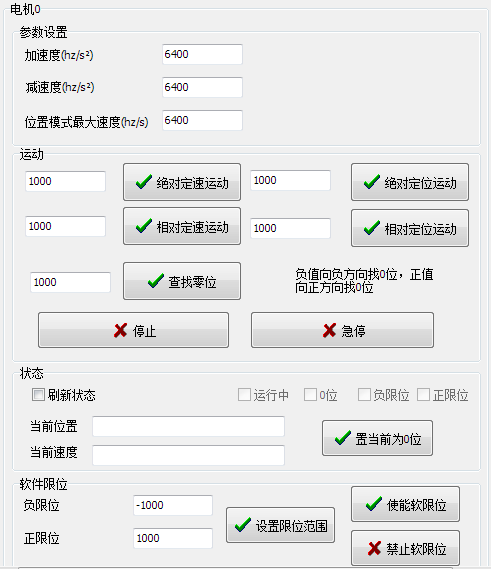This screenshot has height=569, width=491.
Task: Hit the 急停 emergency stop button
Action: [x=342, y=330]
